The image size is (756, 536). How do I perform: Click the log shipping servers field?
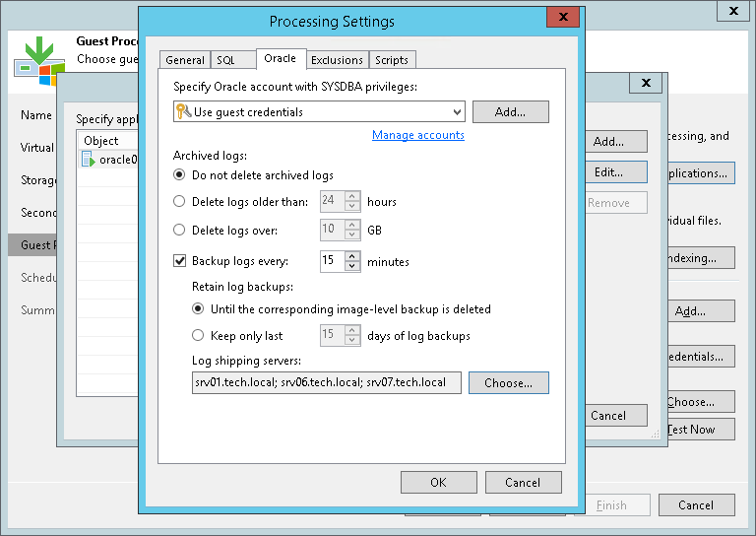point(327,382)
